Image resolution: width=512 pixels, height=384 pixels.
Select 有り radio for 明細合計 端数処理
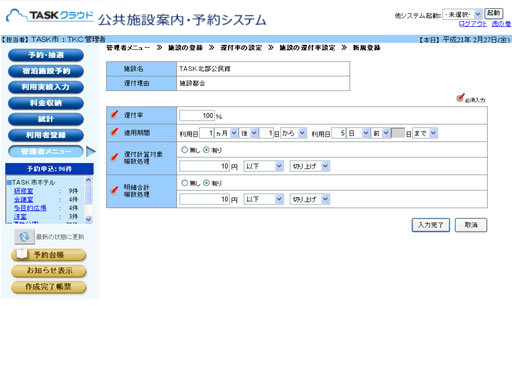[206, 183]
